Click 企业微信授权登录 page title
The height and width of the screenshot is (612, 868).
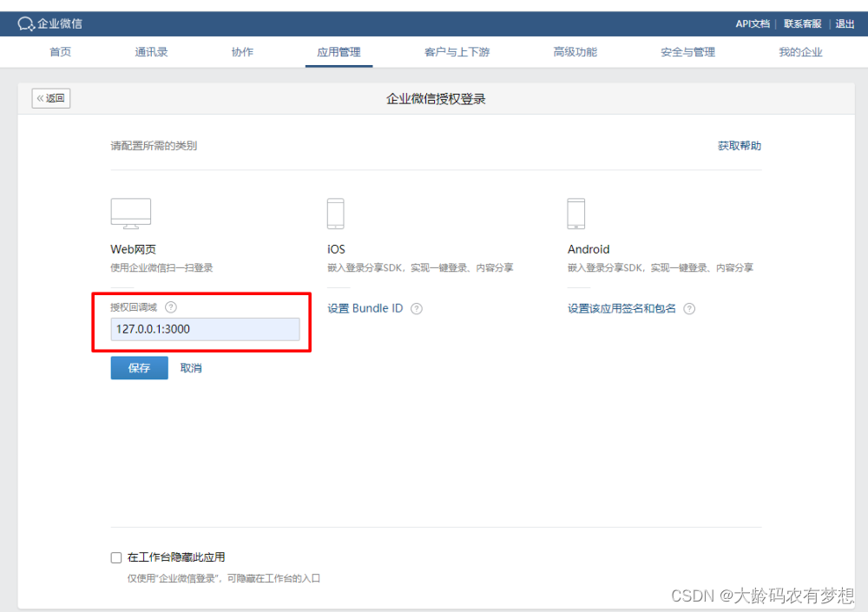click(x=436, y=99)
